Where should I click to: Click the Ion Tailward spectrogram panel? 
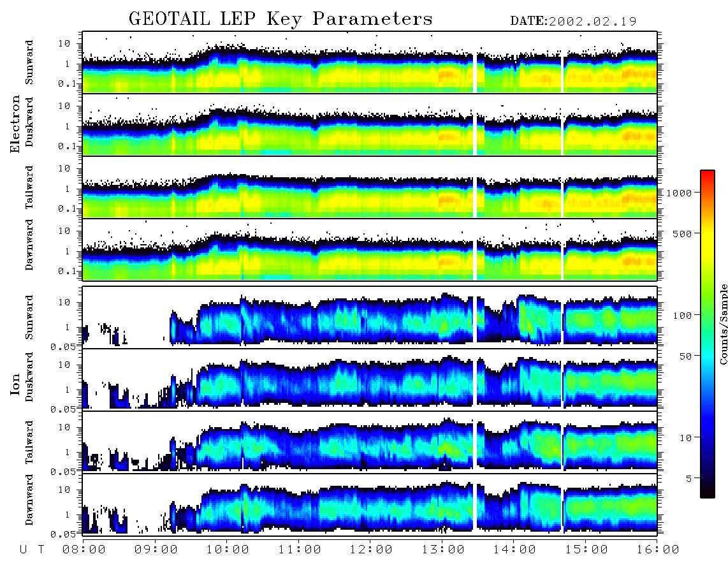370,442
